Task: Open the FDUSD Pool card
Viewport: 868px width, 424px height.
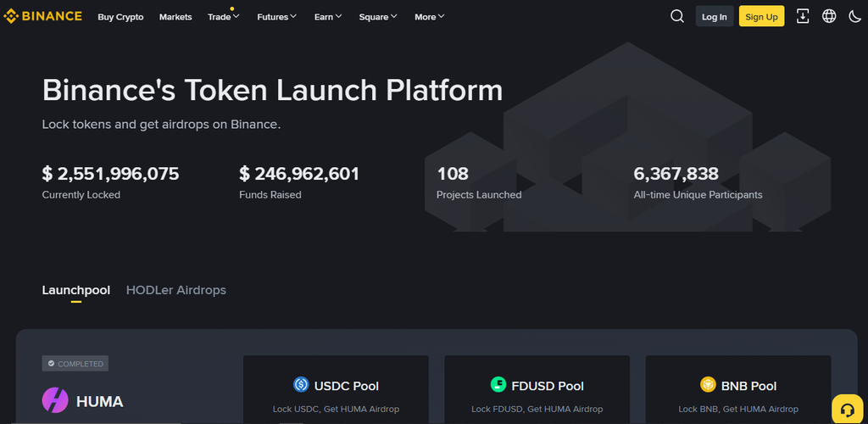Action: tap(537, 390)
